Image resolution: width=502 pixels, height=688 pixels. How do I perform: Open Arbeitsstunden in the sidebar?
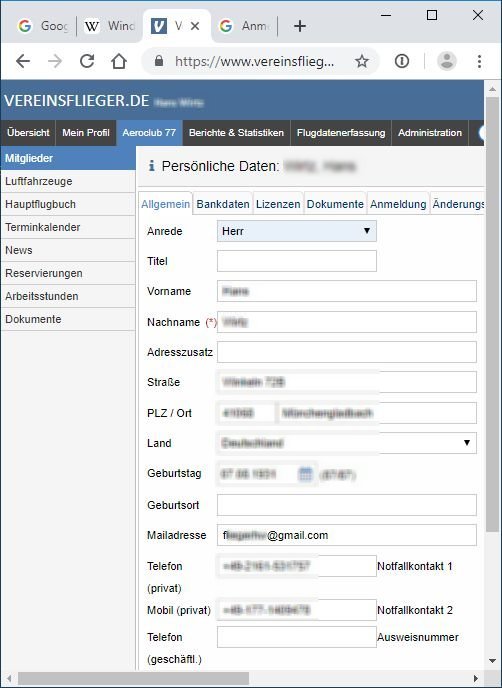(68, 296)
